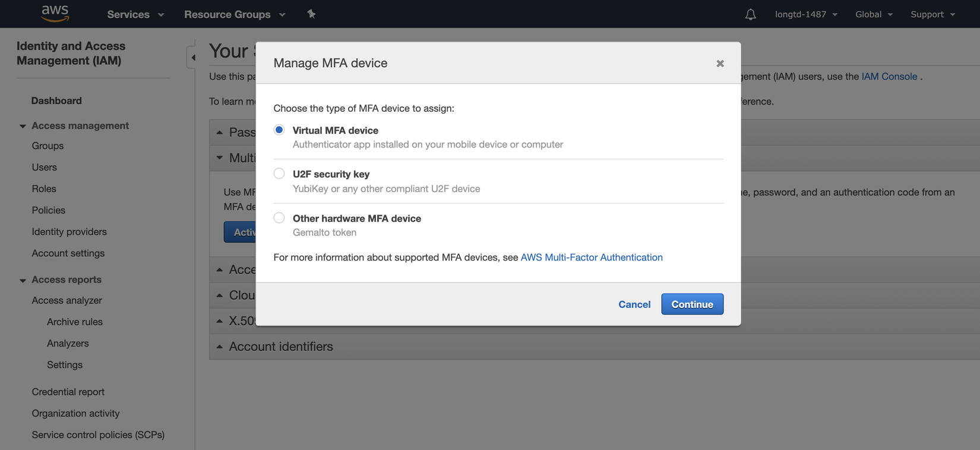
Task: Open the longtd-1487 account menu
Action: click(x=806, y=14)
